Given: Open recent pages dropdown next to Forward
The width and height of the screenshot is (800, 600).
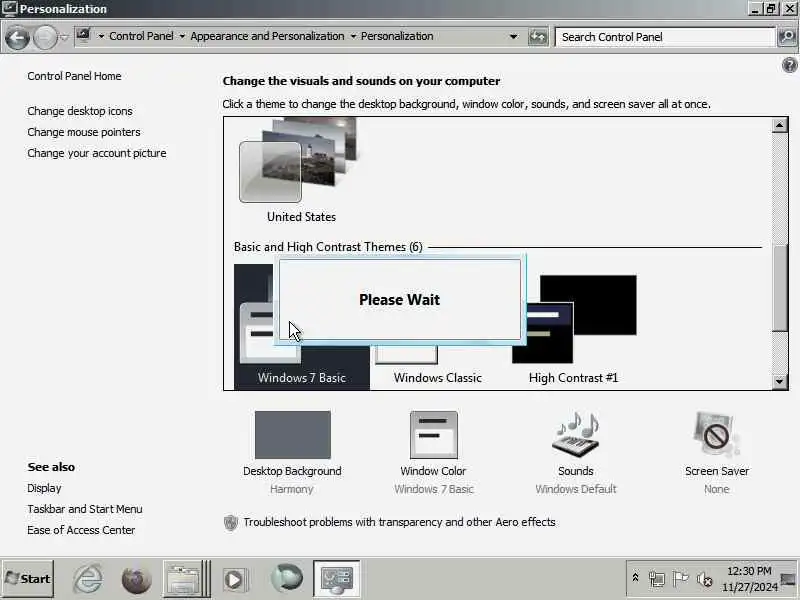Looking at the screenshot, I should (64, 37).
